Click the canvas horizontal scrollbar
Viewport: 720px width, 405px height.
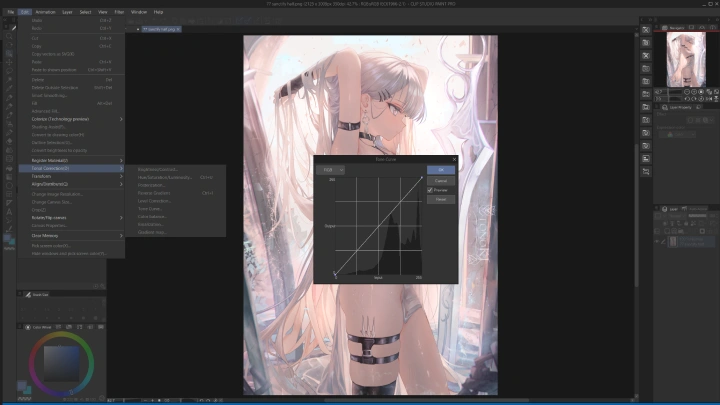click(427, 400)
